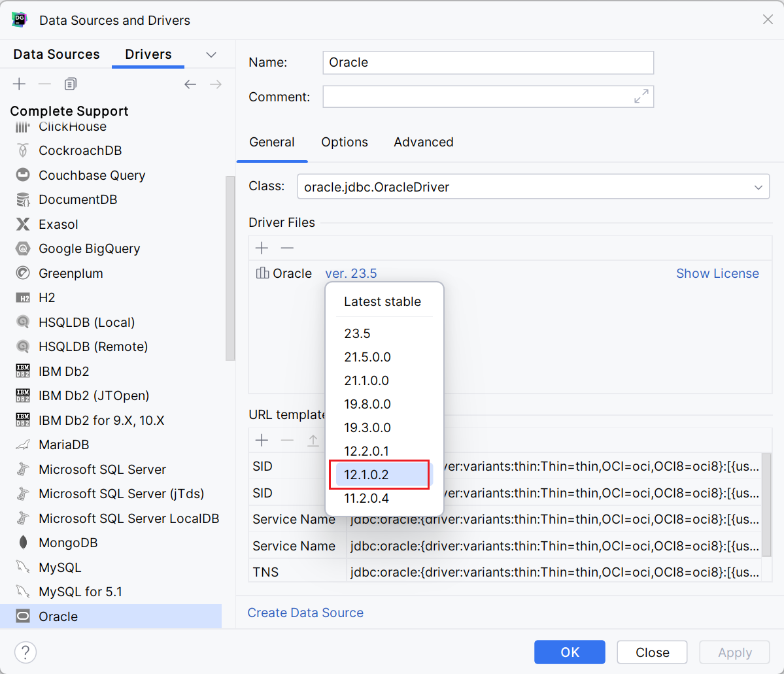Move URL template up with arrow icon

pos(313,441)
